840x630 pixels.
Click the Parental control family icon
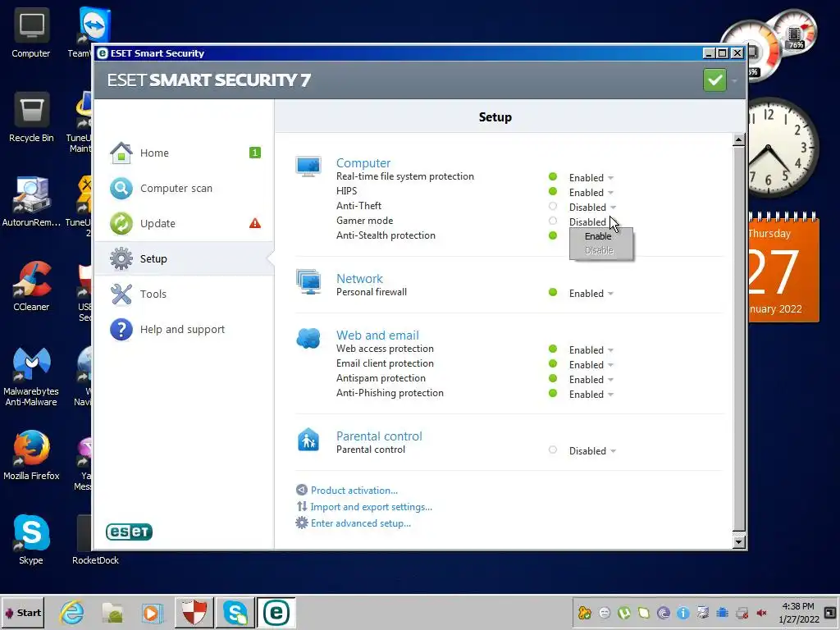[308, 440]
